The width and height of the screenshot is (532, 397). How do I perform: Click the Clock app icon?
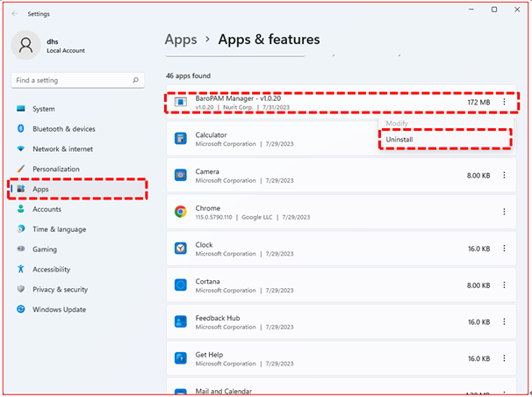point(181,249)
